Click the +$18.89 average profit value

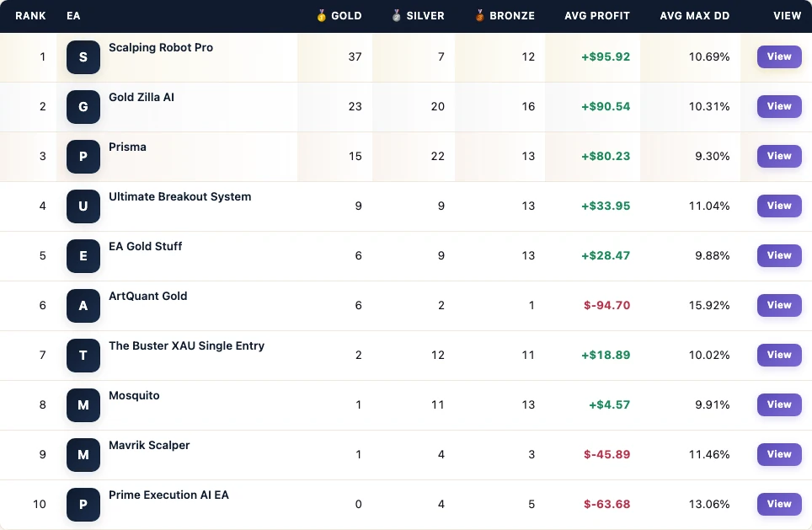pyautogui.click(x=606, y=356)
